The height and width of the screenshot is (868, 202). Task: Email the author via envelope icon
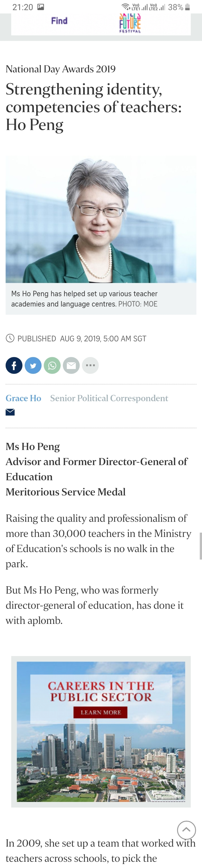click(10, 412)
